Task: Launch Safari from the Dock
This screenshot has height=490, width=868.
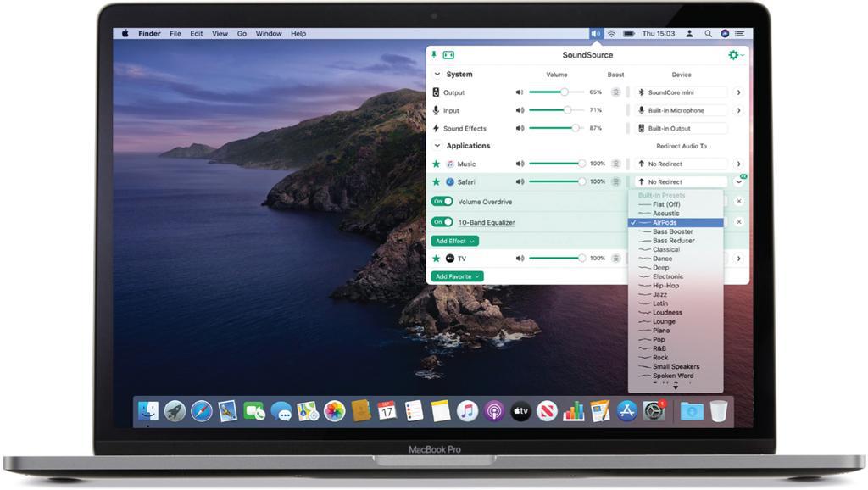Action: tap(202, 411)
